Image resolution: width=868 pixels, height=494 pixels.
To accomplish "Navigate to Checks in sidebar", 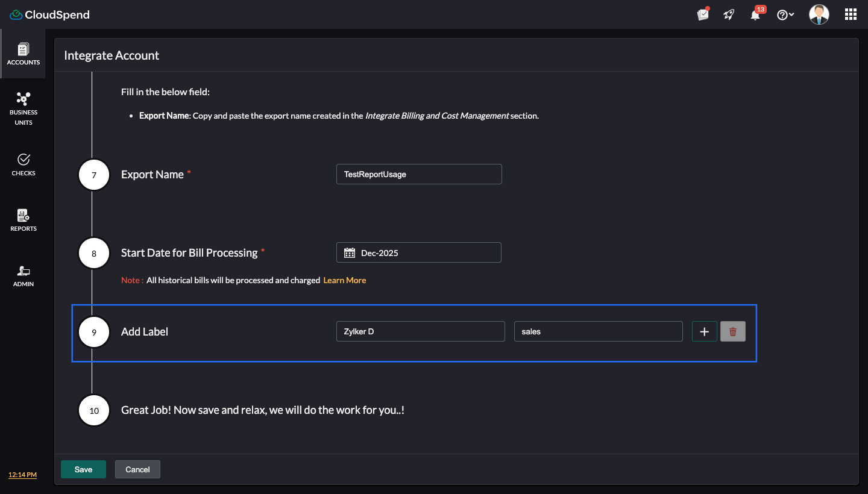I will coord(24,164).
